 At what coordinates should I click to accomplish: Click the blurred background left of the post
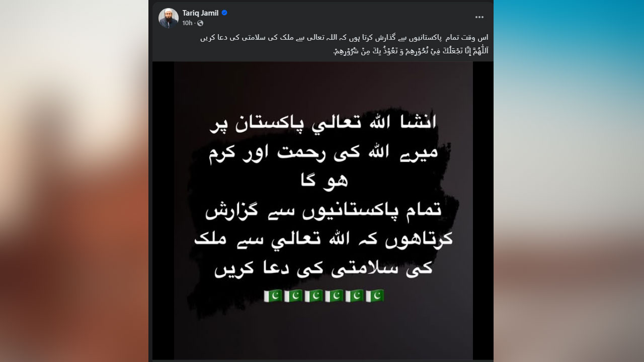[74, 181]
